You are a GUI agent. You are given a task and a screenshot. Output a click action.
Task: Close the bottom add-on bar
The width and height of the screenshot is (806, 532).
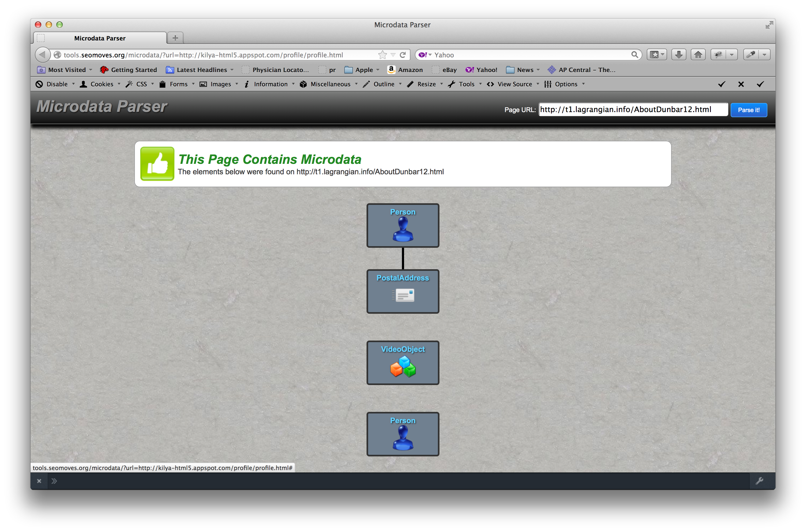pyautogui.click(x=39, y=481)
